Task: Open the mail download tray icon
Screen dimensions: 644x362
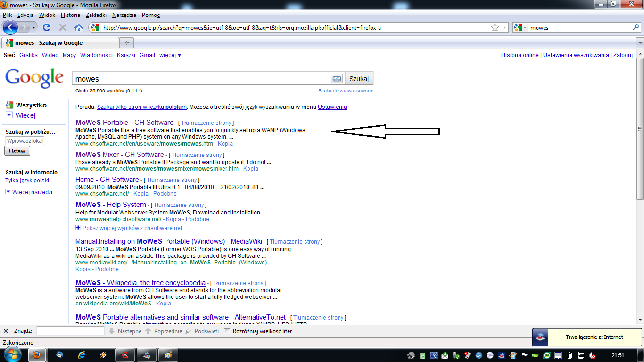Action: (x=445, y=355)
